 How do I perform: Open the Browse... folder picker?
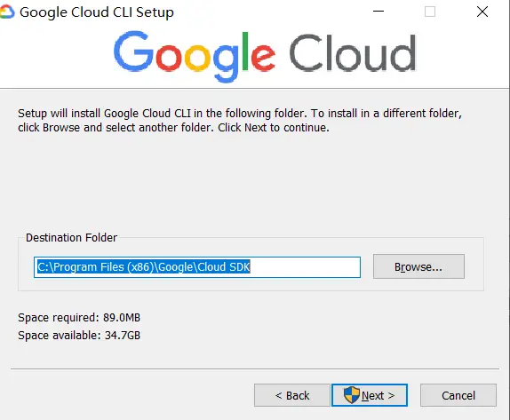pyautogui.click(x=418, y=266)
